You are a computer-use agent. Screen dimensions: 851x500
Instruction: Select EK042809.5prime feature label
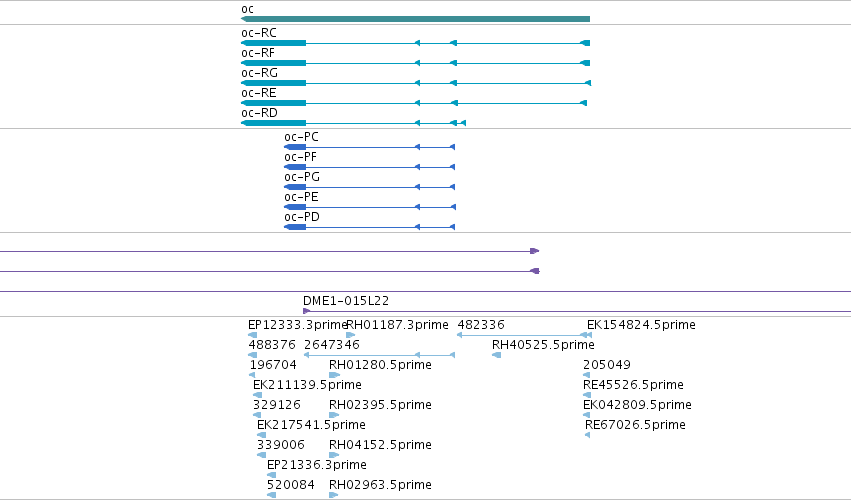(637, 405)
